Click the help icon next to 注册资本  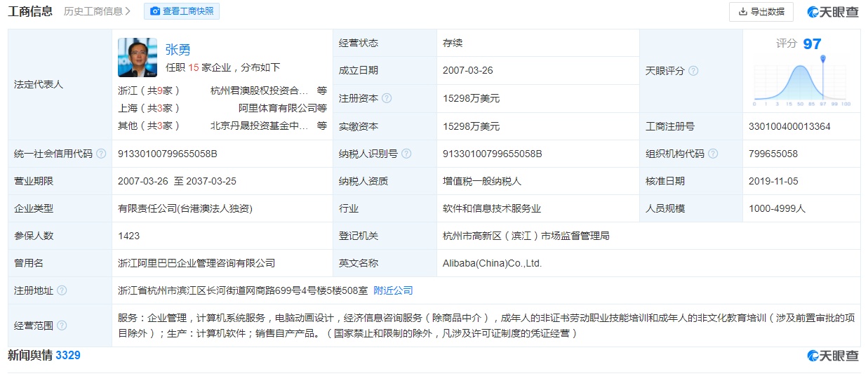(387, 99)
